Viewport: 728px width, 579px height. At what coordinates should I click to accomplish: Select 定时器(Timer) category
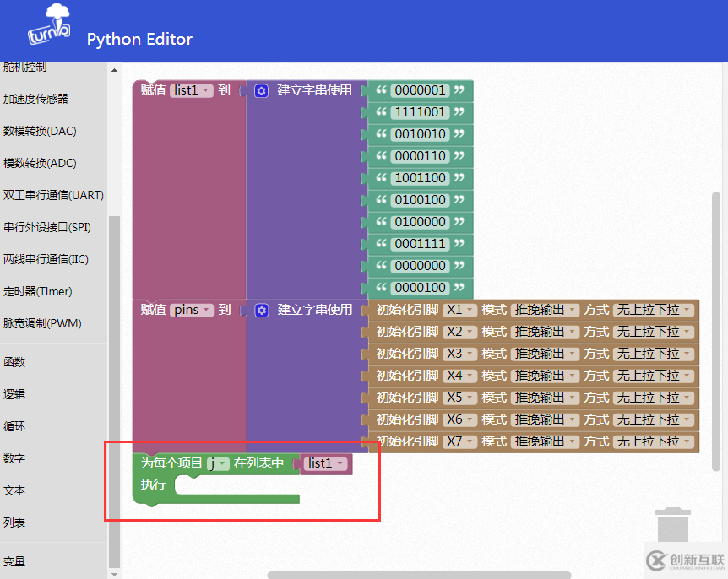38,291
